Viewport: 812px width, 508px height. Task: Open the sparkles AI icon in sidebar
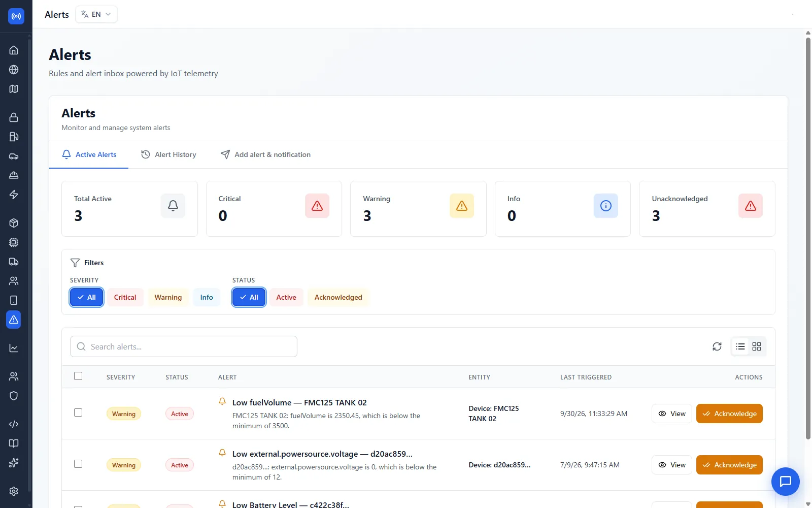pos(14,463)
